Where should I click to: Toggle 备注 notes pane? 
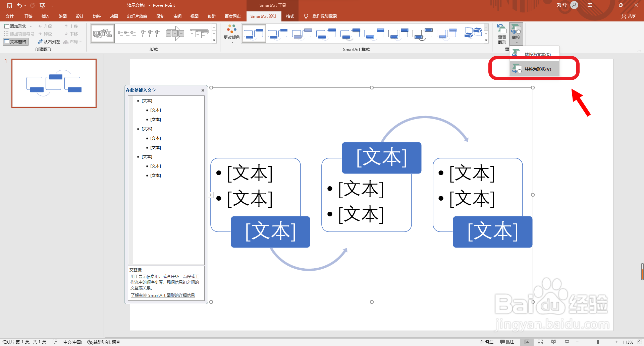pyautogui.click(x=486, y=342)
